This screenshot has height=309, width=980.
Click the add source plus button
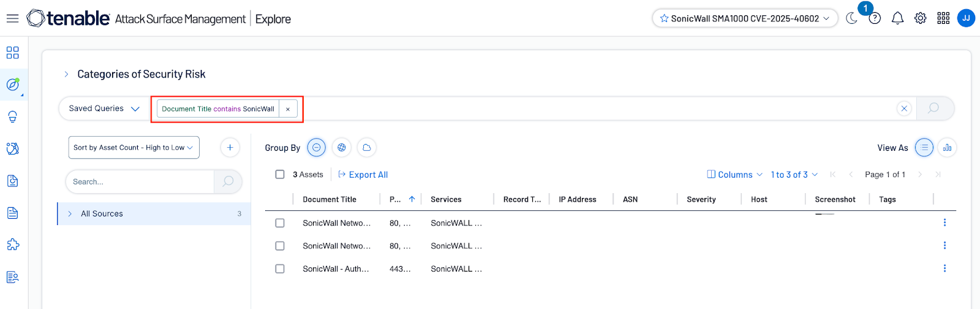230,148
